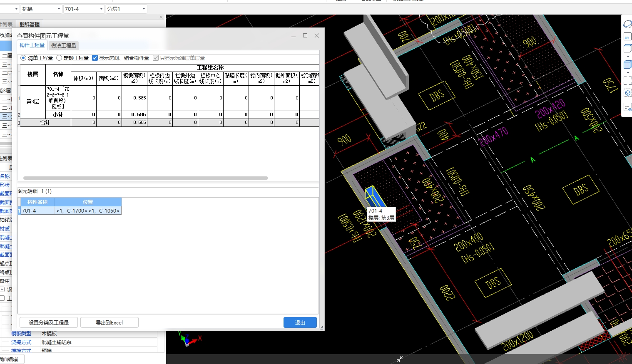Screen dimensions: 632x364
Task: Switch to 做法工程量 tab
Action: pos(64,46)
